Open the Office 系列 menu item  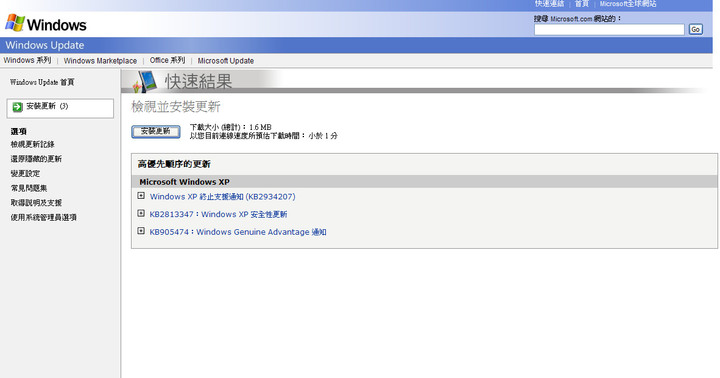click(167, 60)
